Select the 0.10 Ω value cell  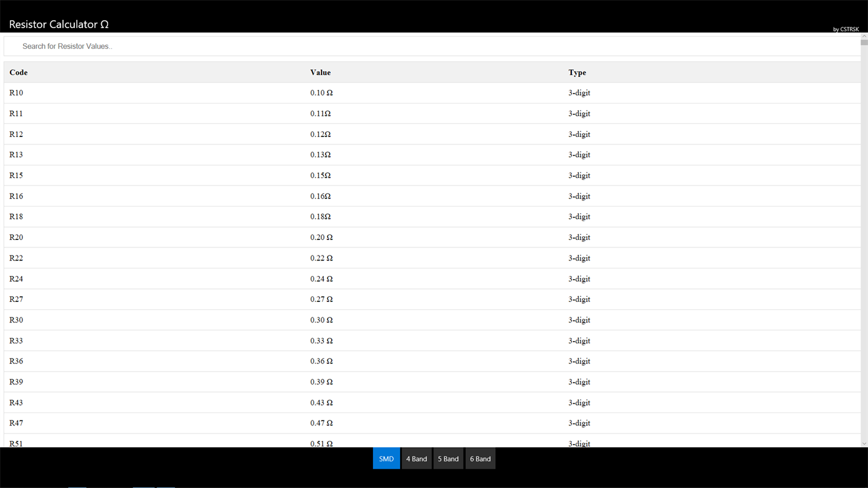point(321,93)
